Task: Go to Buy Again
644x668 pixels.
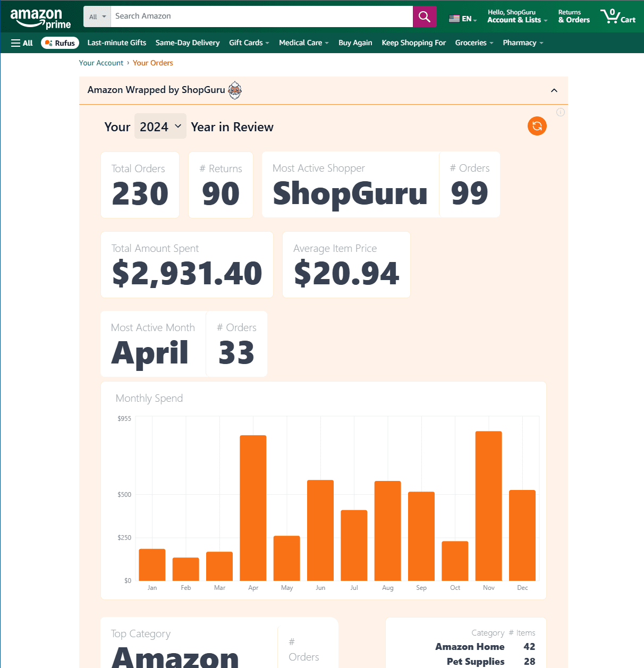Action: pos(355,43)
